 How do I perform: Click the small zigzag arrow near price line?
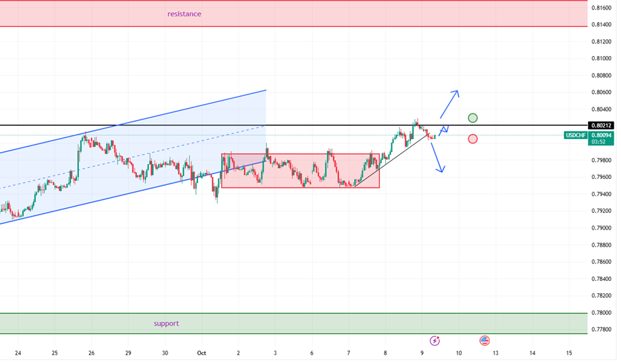443,129
